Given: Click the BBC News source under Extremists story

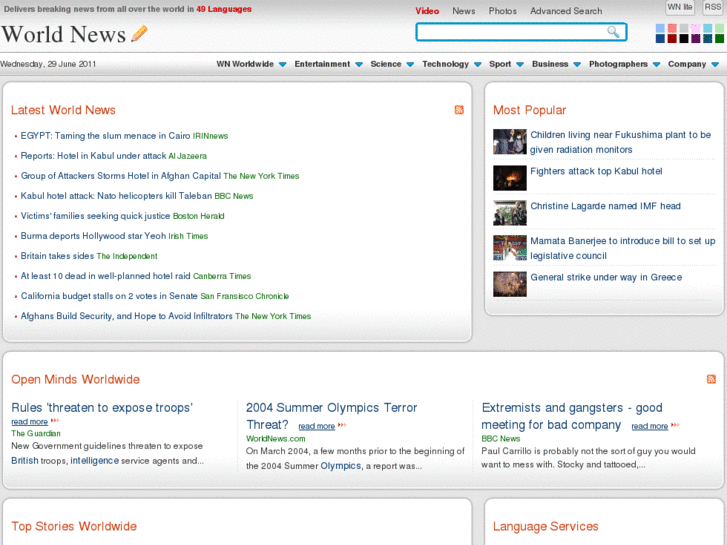Looking at the screenshot, I should point(500,438).
